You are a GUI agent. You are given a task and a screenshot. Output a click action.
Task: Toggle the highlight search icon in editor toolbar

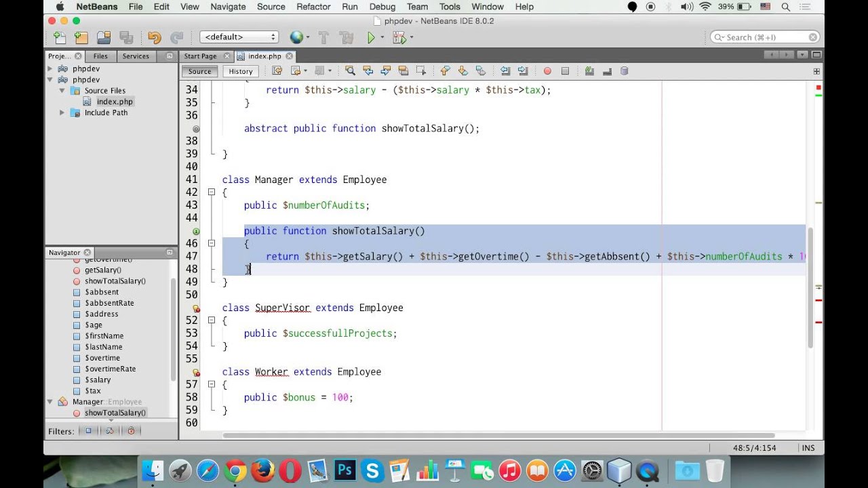(403, 70)
